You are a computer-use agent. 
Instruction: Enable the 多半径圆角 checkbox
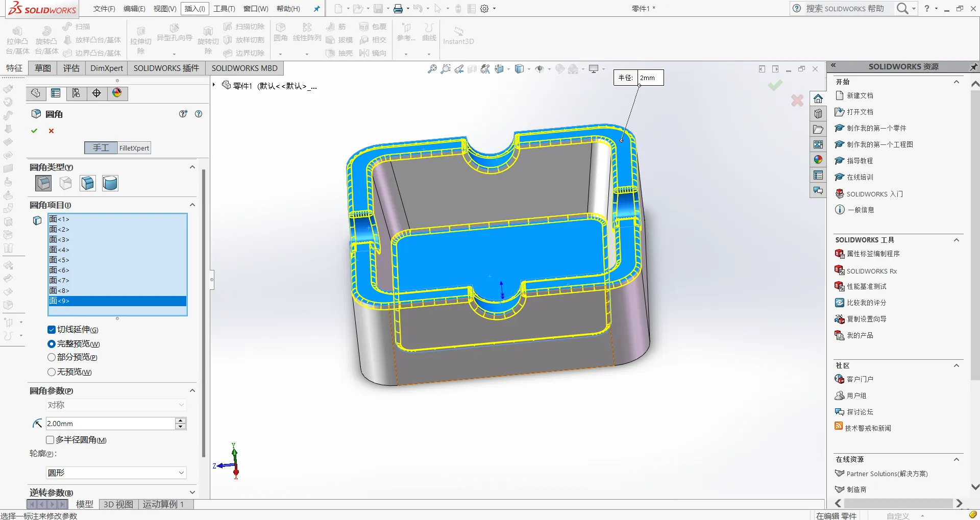pyautogui.click(x=50, y=440)
